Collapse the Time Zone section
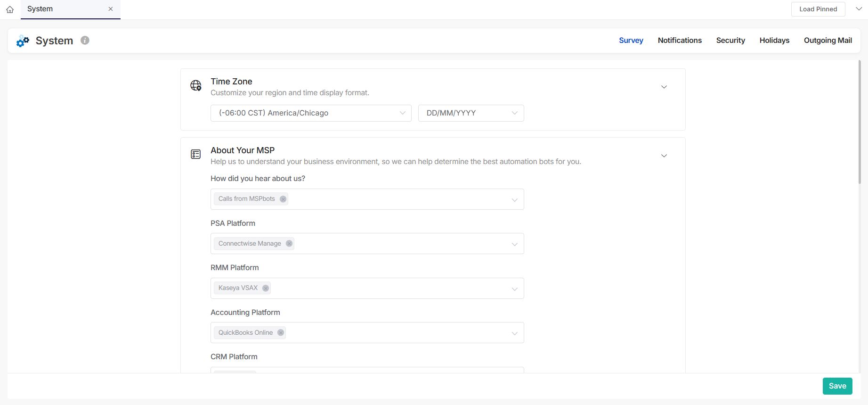This screenshot has width=868, height=405. pos(664,87)
